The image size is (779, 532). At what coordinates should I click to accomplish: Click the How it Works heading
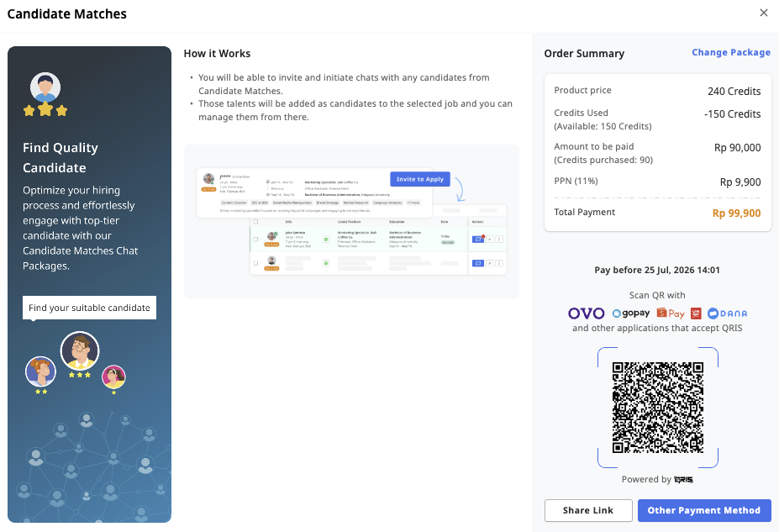pos(217,54)
